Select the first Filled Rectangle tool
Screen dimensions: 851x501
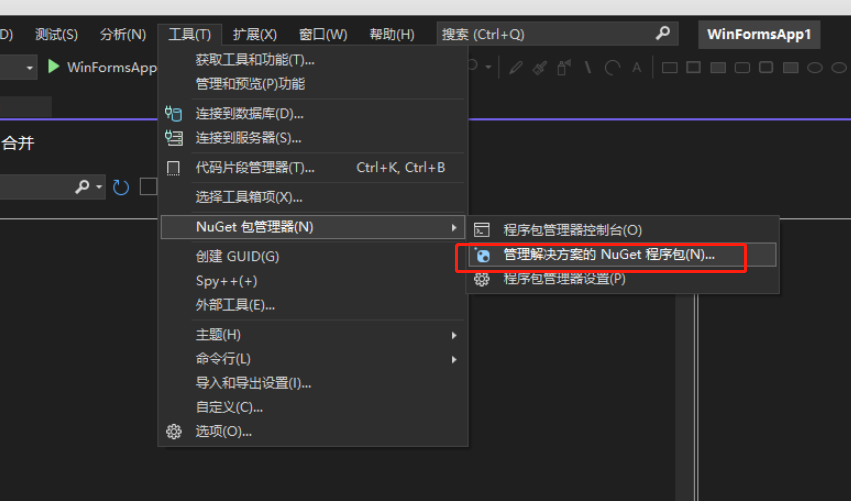[718, 68]
